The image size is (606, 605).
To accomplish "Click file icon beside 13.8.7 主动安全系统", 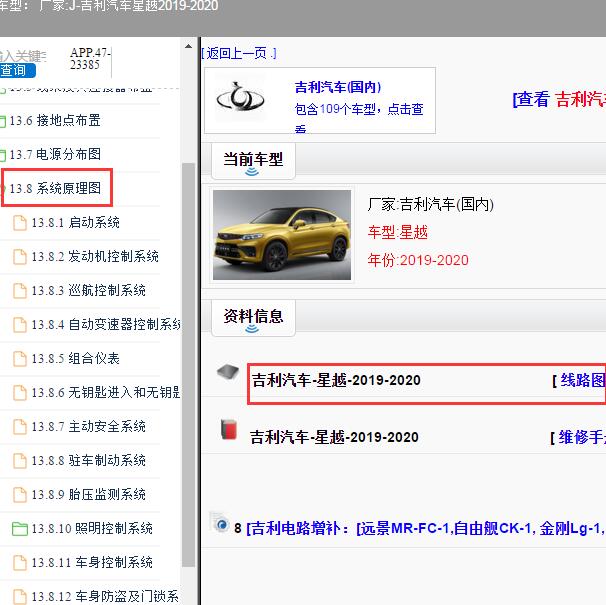I will click(20, 427).
